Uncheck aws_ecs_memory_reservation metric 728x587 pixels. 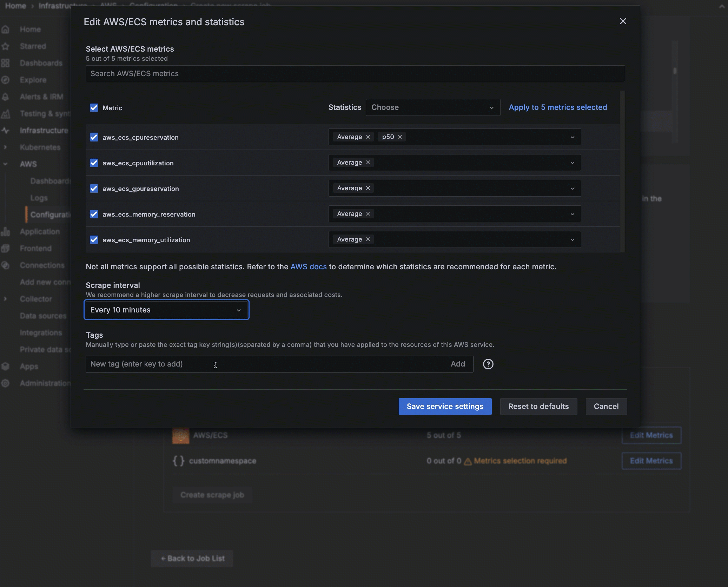(x=94, y=214)
